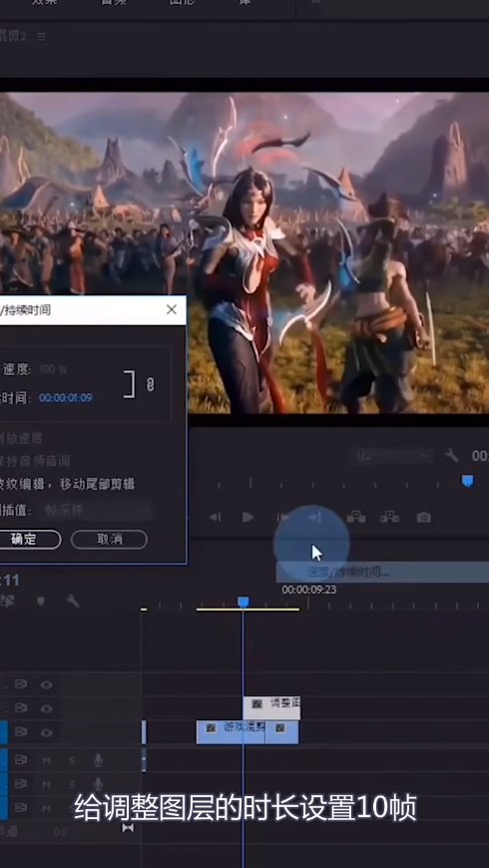Click the linked selection icon left of the marker icon

pos(8,601)
